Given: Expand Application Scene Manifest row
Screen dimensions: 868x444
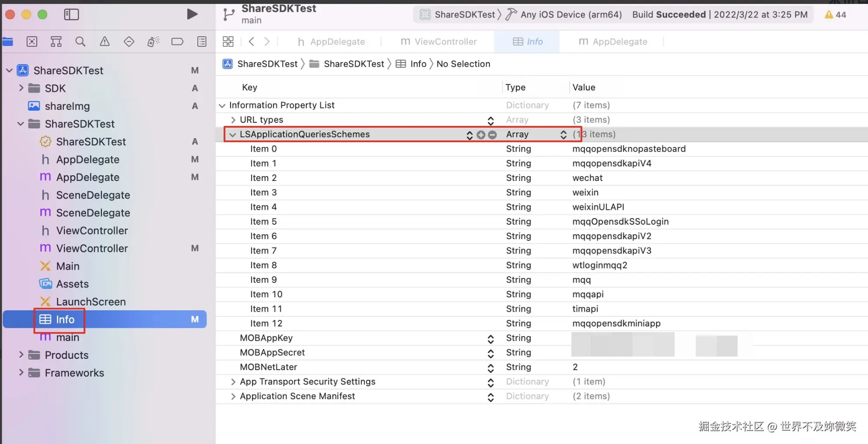Looking at the screenshot, I should (233, 396).
